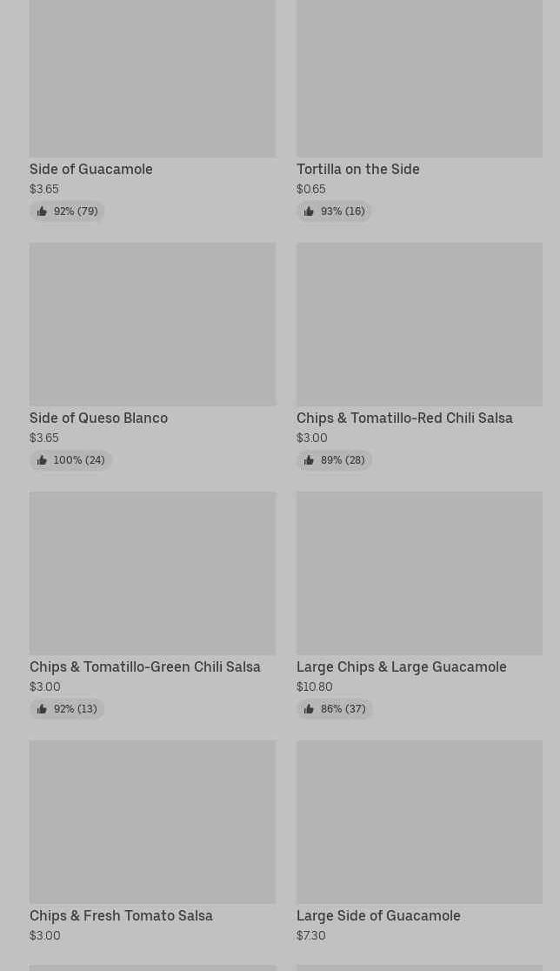The image size is (560, 971).
Task: Select the Large Chips & Large Guacamole photo
Action: click(419, 573)
